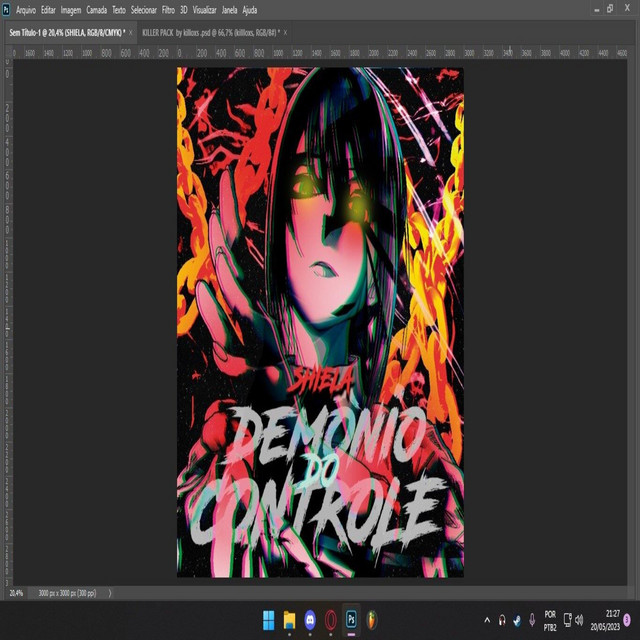Click the Steam tray icon
The image size is (640, 640).
[517, 620]
